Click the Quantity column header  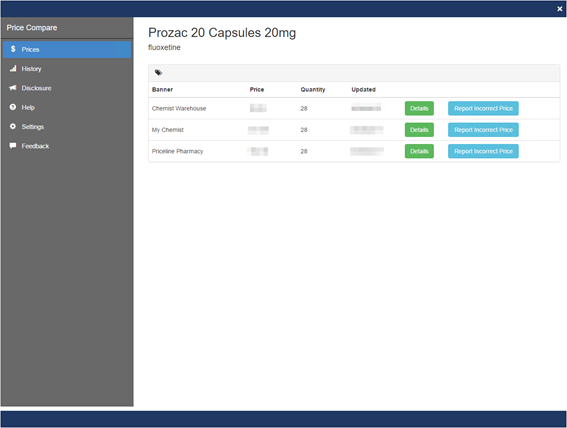(x=313, y=90)
